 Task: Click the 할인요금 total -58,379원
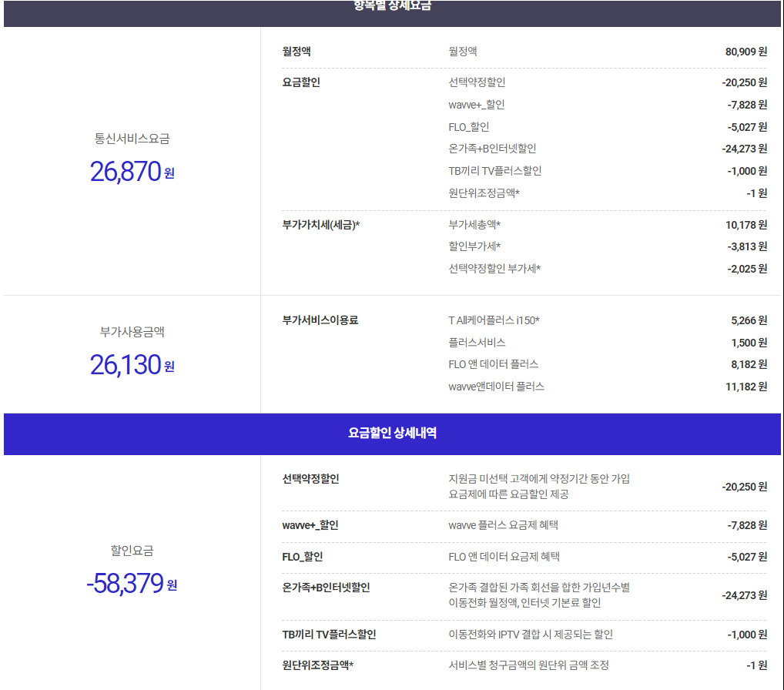click(132, 584)
